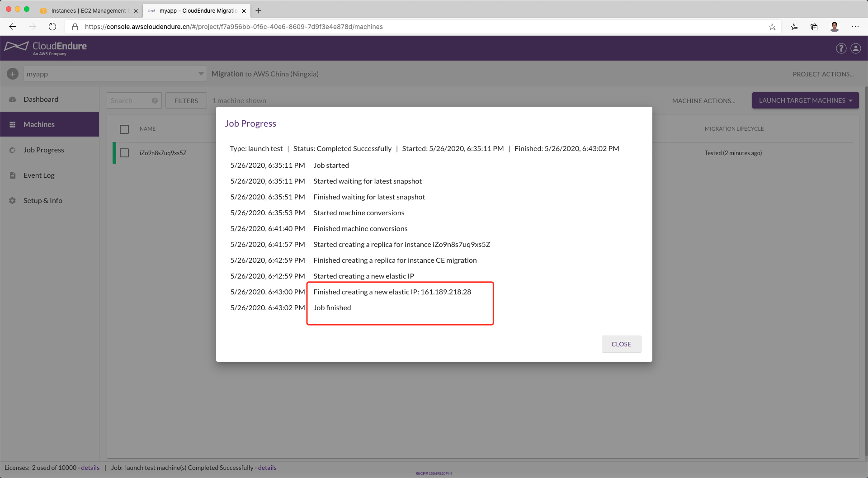868x478 pixels.
Task: Switch to the EC2 Management Instances tab
Action: (x=89, y=10)
